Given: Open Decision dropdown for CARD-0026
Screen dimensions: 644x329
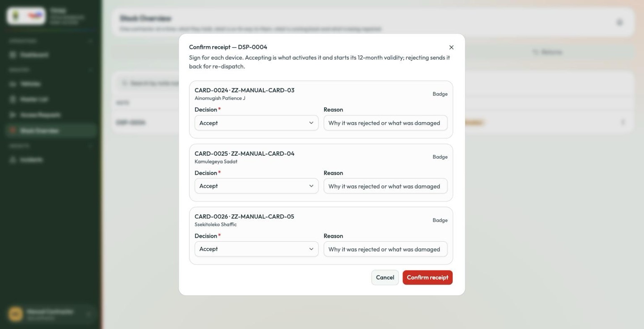Looking at the screenshot, I should [256, 249].
